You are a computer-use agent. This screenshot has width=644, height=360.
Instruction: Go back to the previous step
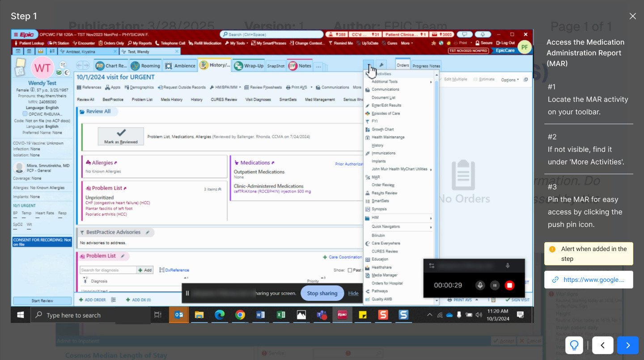tap(603, 345)
